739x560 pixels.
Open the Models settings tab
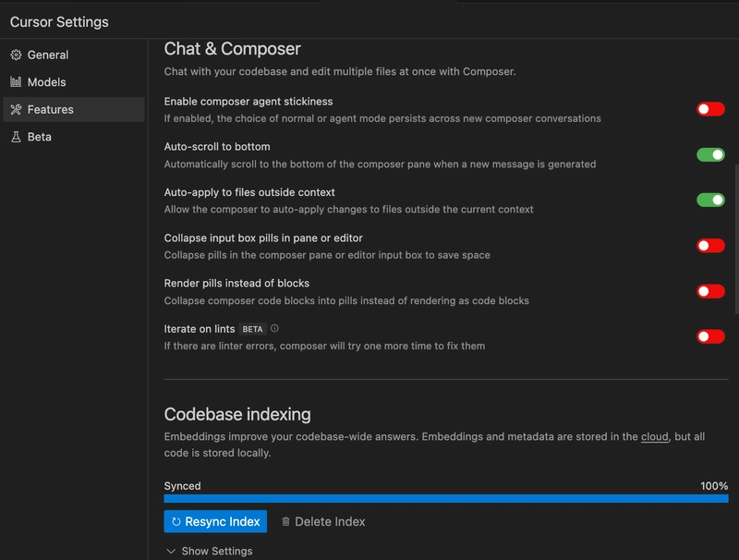click(x=74, y=82)
